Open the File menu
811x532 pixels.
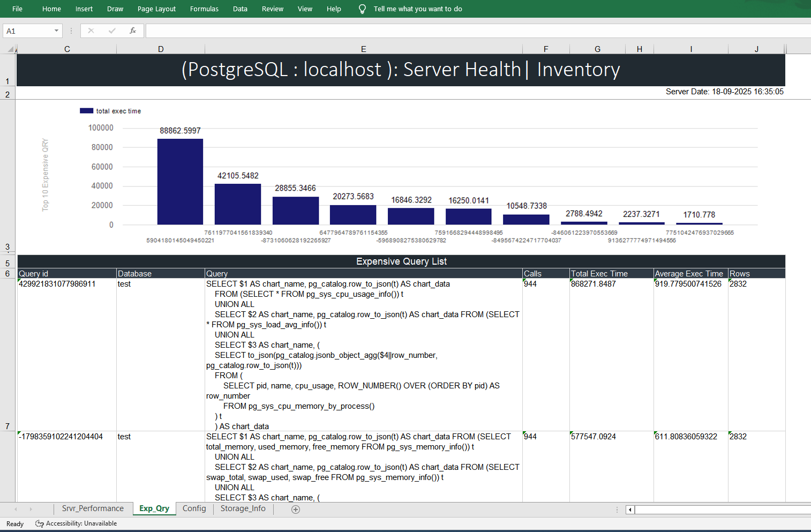17,9
